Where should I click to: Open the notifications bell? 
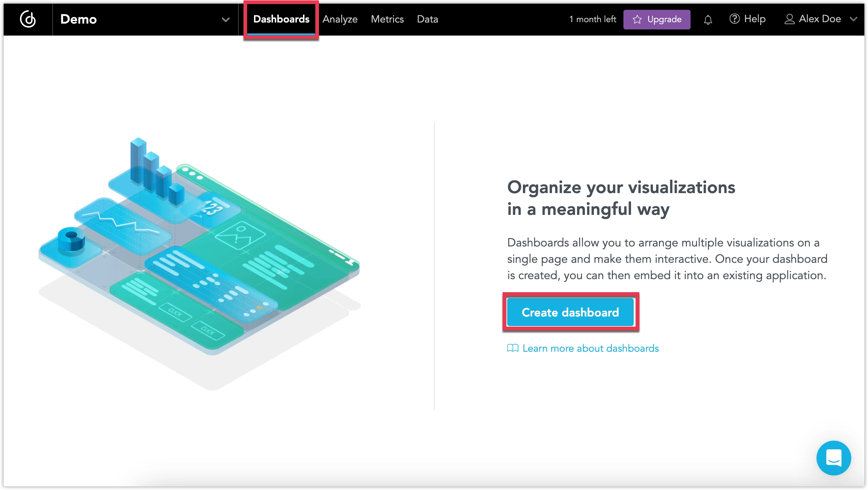point(708,19)
